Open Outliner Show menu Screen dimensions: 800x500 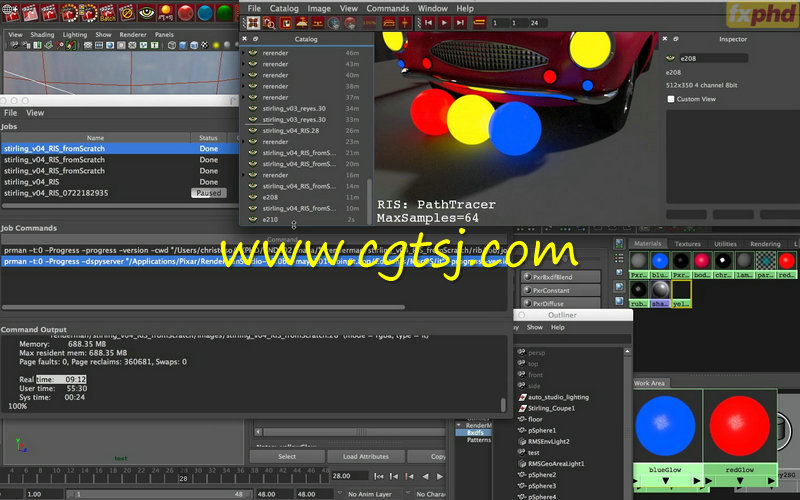click(535, 328)
